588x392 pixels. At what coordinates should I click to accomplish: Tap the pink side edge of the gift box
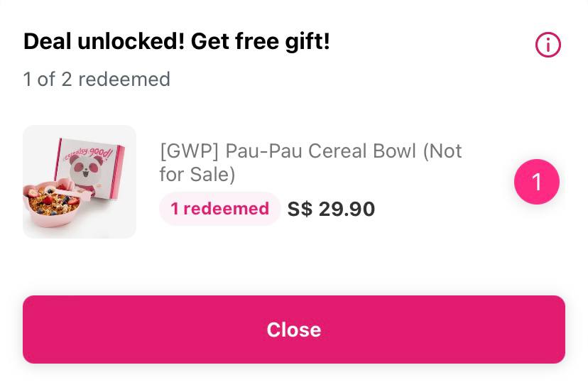tap(119, 173)
